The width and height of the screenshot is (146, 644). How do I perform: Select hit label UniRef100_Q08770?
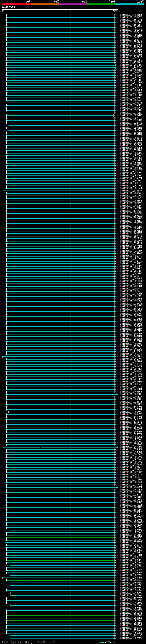131,37
